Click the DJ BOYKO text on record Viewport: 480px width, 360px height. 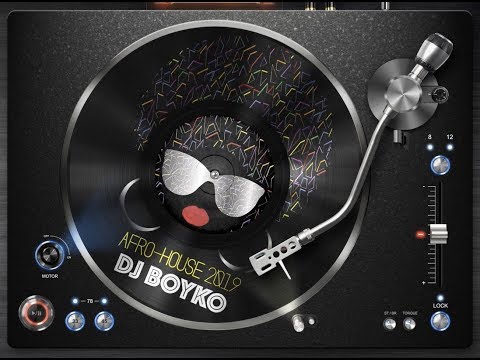(x=170, y=284)
